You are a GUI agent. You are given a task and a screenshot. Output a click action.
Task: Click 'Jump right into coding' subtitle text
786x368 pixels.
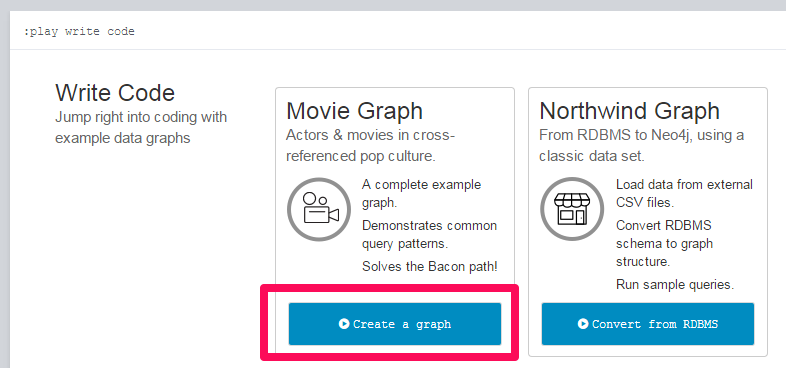tap(141, 117)
